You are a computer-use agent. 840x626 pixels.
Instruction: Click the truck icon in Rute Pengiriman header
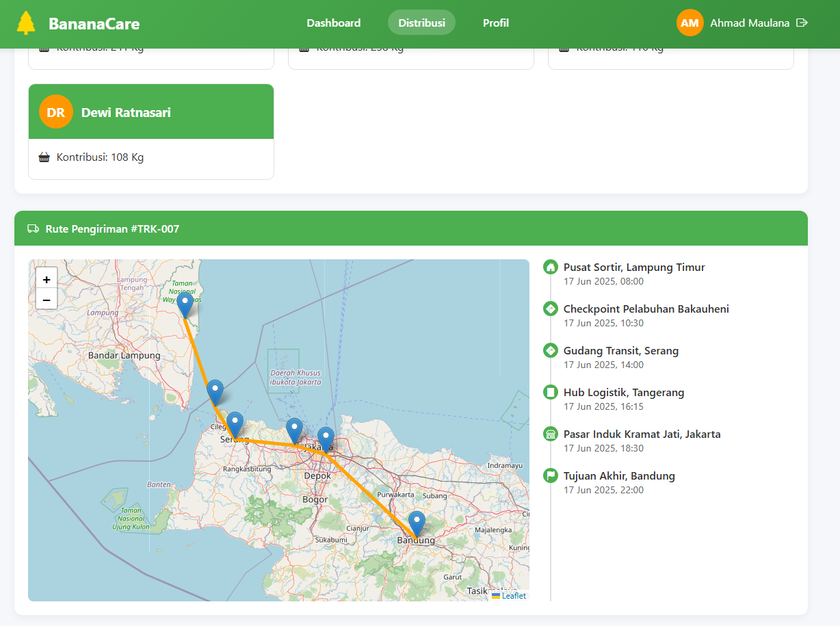(x=33, y=229)
